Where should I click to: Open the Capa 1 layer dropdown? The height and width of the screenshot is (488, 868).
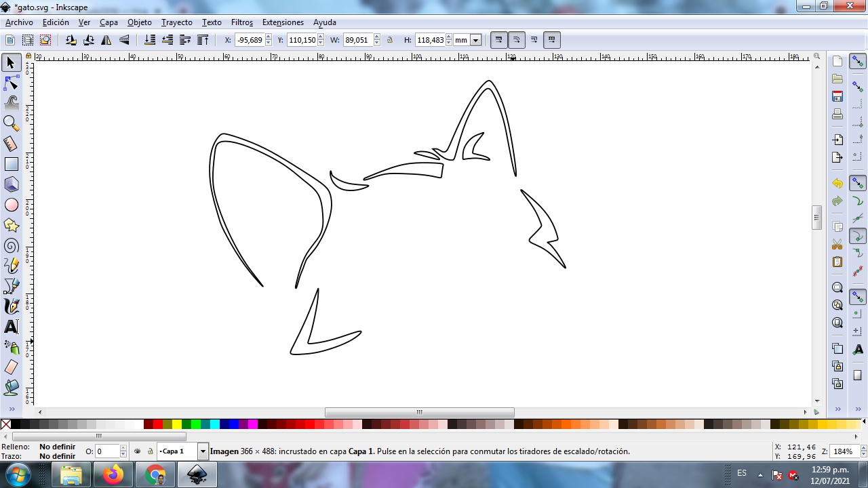click(203, 451)
